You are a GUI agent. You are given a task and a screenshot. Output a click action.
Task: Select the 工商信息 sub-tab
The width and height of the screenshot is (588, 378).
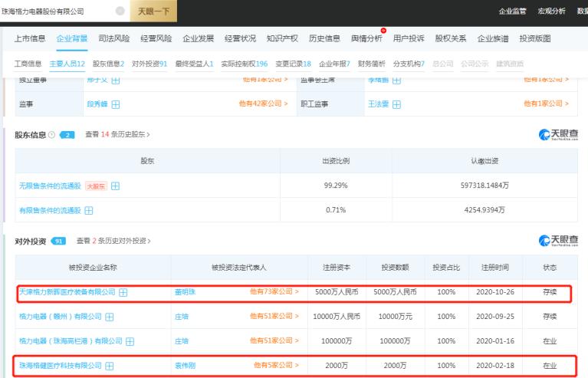coord(28,64)
